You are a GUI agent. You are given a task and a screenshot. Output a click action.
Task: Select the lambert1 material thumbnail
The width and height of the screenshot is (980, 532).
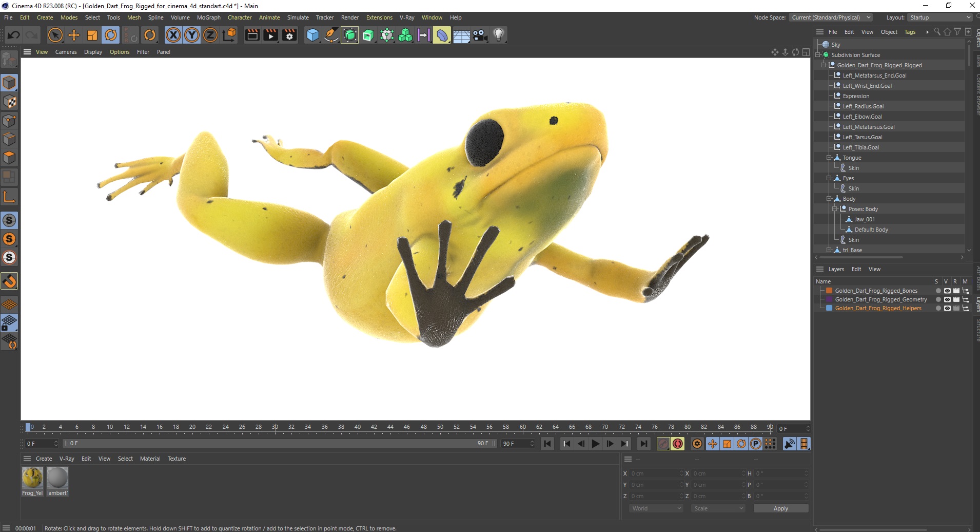click(x=57, y=478)
